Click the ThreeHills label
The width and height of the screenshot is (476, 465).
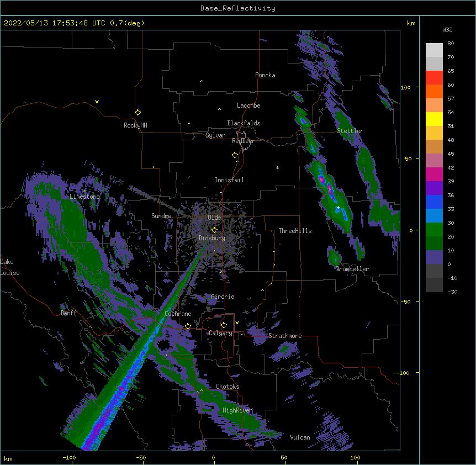coord(295,231)
